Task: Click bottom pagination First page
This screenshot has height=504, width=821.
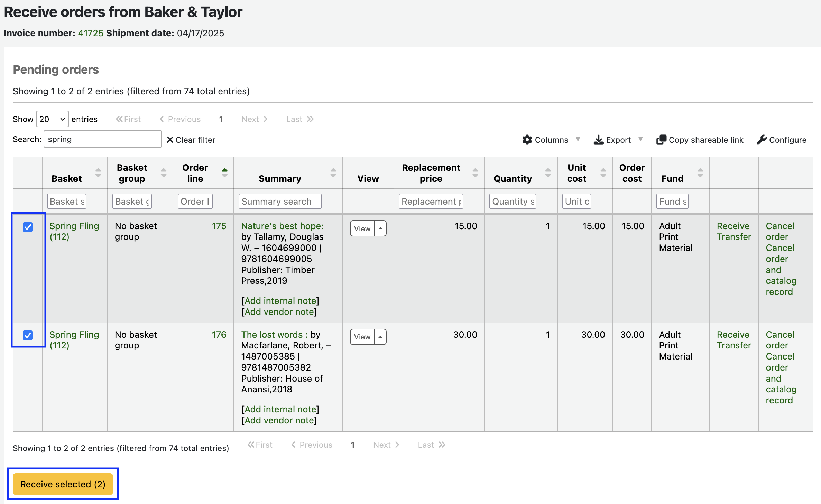Action: point(260,445)
